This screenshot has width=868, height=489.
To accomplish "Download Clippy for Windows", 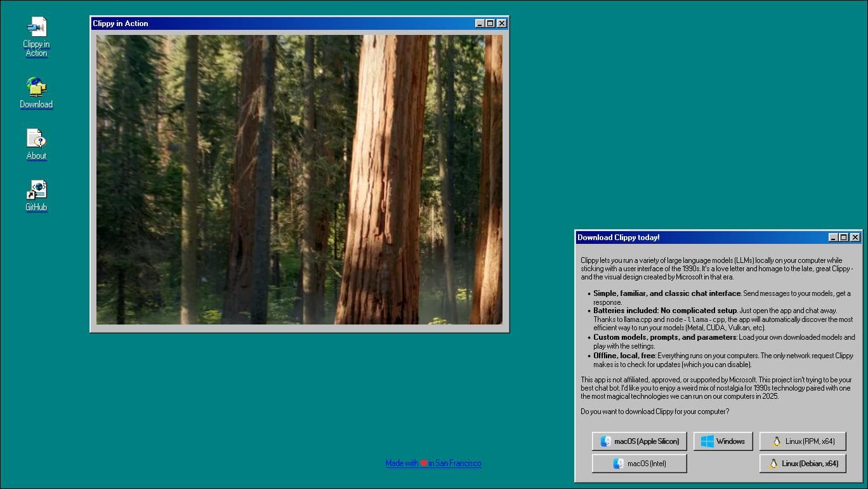I will pyautogui.click(x=723, y=441).
